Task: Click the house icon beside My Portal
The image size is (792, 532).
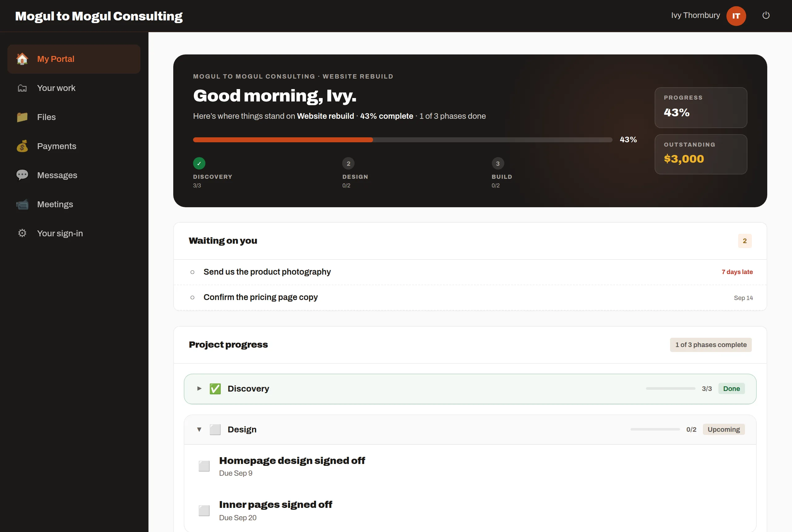Action: click(x=22, y=59)
